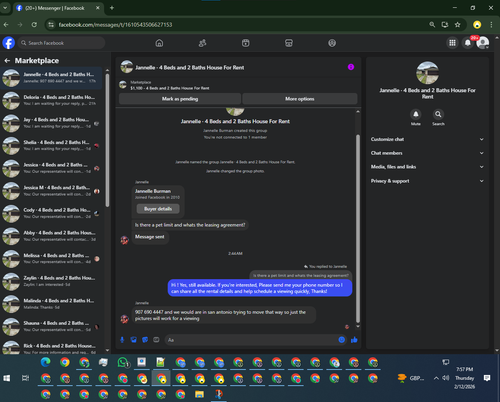This screenshot has width=500, height=402.
Task: Click the browser address bar URL
Action: tap(115, 25)
